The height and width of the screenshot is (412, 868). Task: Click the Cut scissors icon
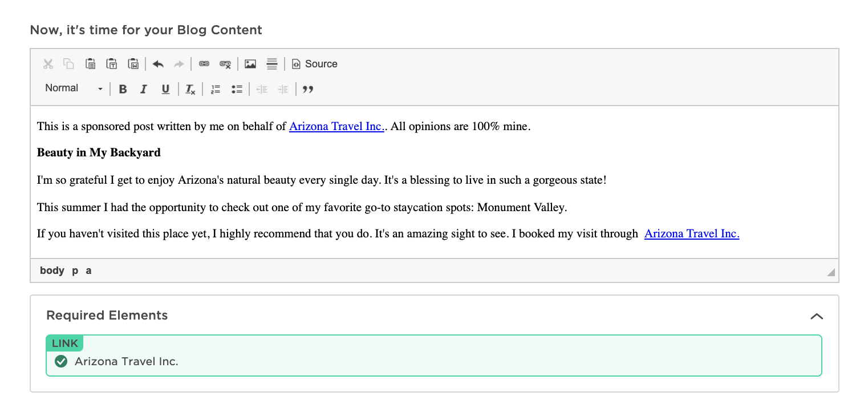tap(48, 64)
